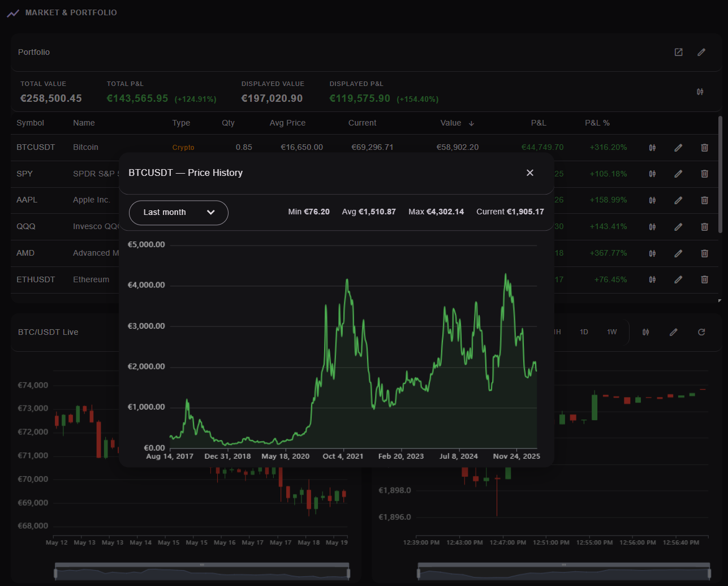The height and width of the screenshot is (586, 728).
Task: Open the price history chart icon for BTCUSDT
Action: click(x=652, y=148)
